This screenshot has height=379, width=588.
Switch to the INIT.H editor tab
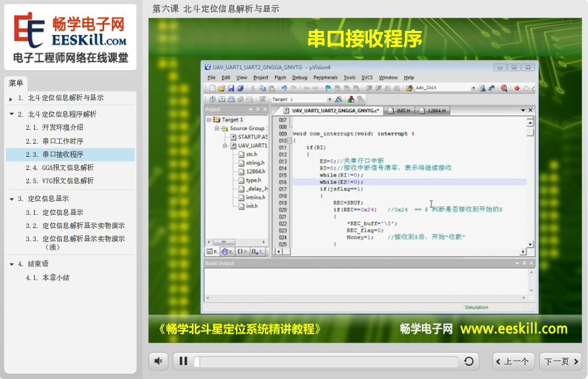pyautogui.click(x=399, y=111)
